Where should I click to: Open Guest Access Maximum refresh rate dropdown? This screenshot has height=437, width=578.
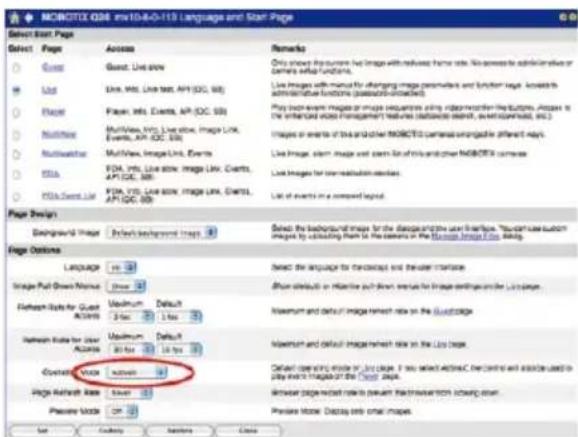(x=131, y=316)
